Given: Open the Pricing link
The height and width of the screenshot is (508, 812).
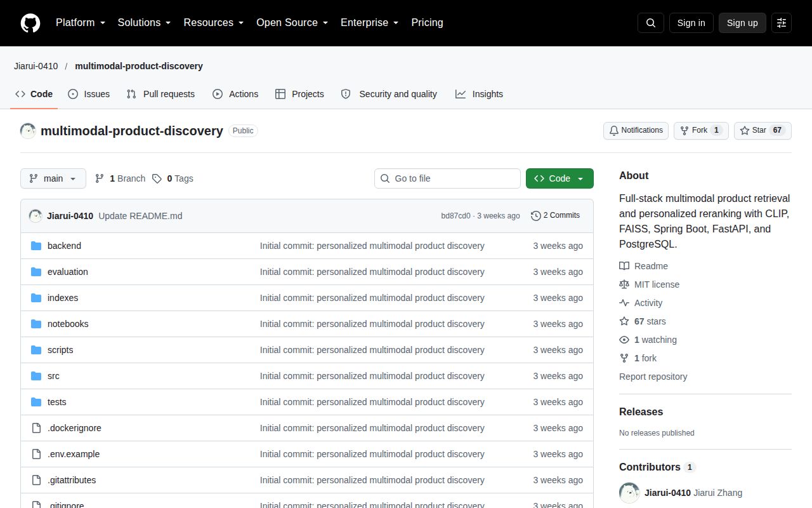Looking at the screenshot, I should pyautogui.click(x=427, y=23).
